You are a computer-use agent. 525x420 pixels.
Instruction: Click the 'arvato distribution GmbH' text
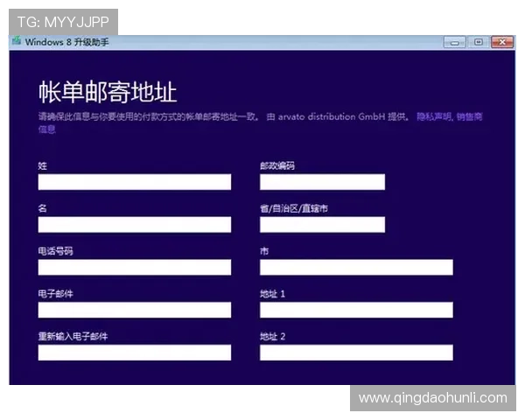(x=332, y=116)
